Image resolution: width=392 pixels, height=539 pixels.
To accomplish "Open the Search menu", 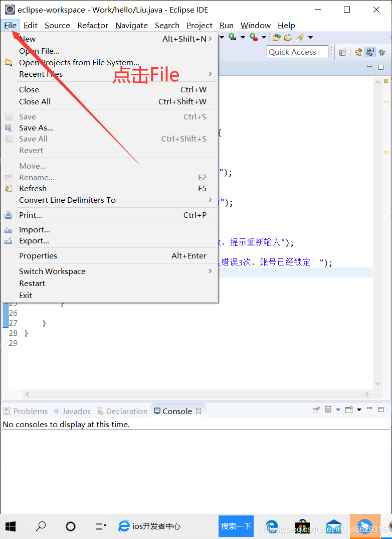I will (x=167, y=26).
